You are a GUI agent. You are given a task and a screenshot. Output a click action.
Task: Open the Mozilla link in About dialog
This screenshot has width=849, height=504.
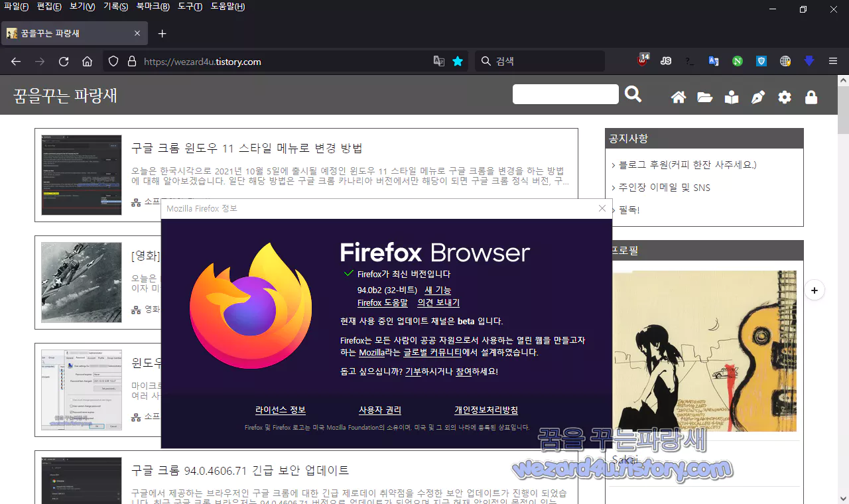coord(371,353)
